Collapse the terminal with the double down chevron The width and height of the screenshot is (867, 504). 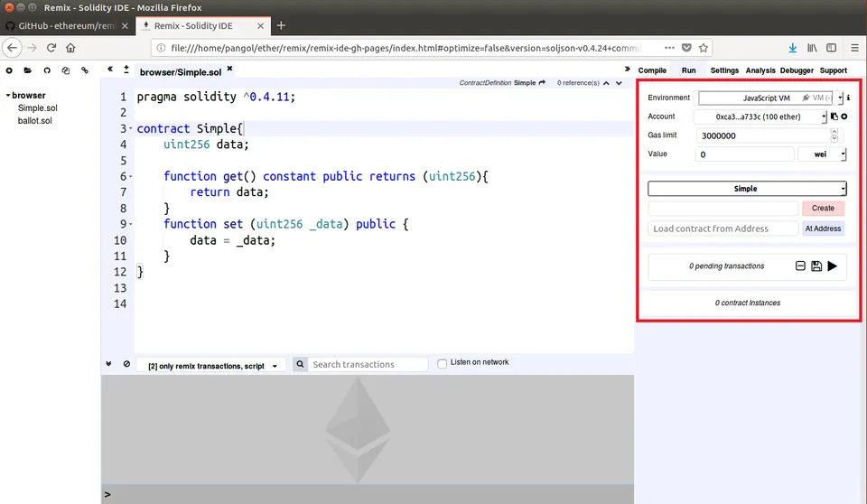[108, 364]
